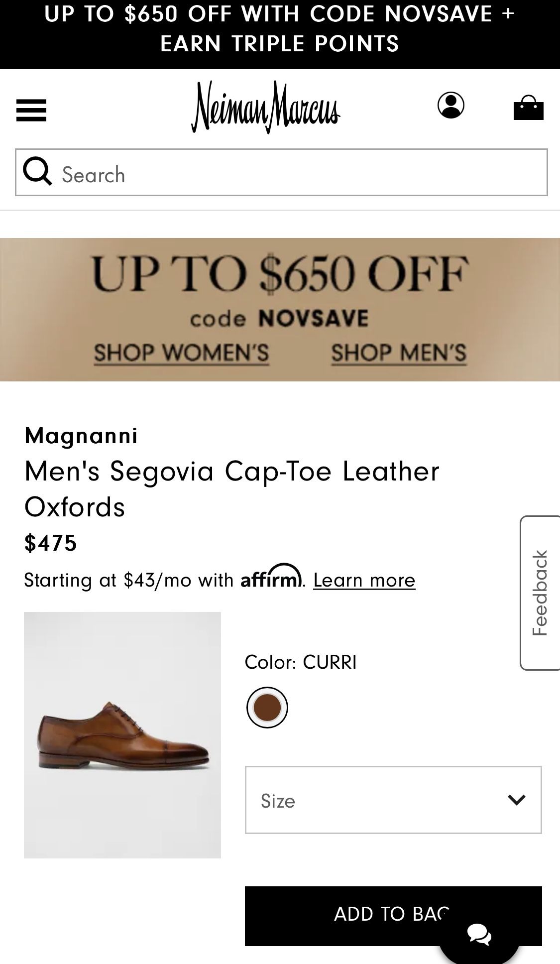Open the chat bubble icon
The height and width of the screenshot is (964, 560).
[x=479, y=934]
